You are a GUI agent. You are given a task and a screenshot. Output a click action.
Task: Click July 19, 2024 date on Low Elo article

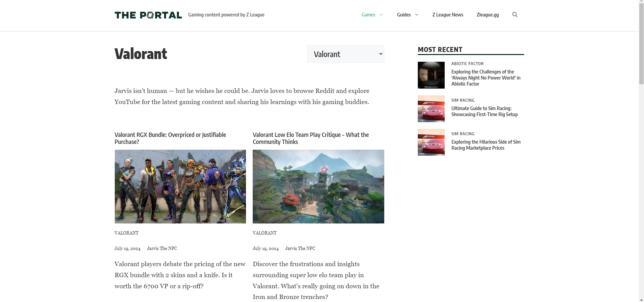(x=266, y=248)
